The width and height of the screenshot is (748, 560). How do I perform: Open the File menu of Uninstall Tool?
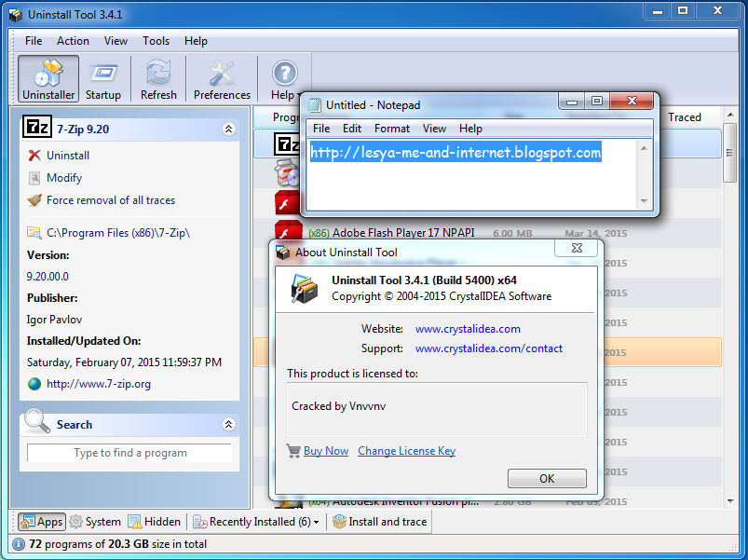pyautogui.click(x=34, y=41)
